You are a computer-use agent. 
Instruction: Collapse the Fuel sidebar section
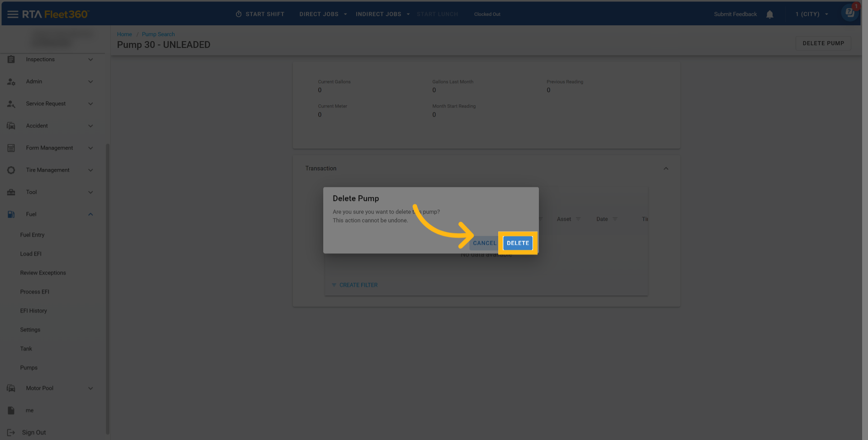point(90,215)
